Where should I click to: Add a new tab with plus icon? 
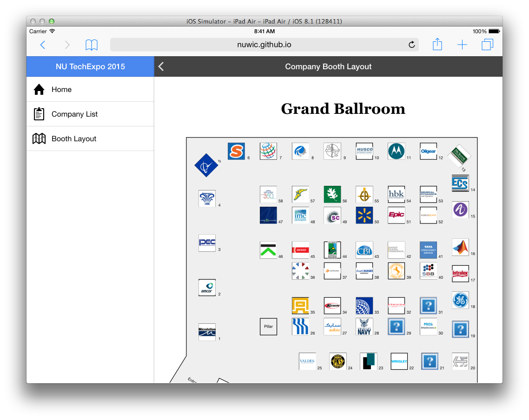pos(462,45)
